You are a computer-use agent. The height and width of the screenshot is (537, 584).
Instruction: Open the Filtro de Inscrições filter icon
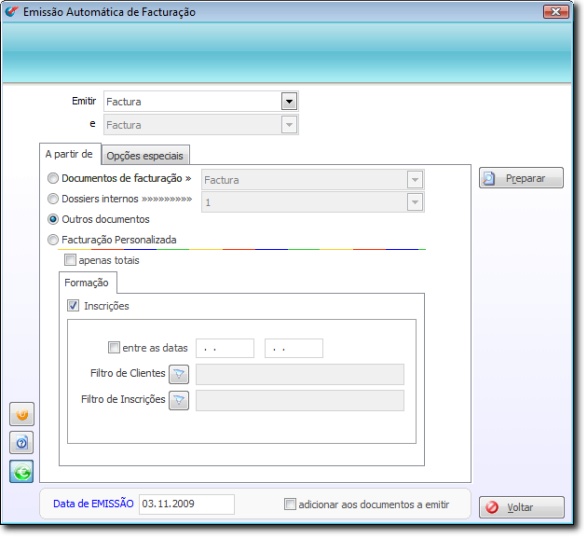click(179, 400)
